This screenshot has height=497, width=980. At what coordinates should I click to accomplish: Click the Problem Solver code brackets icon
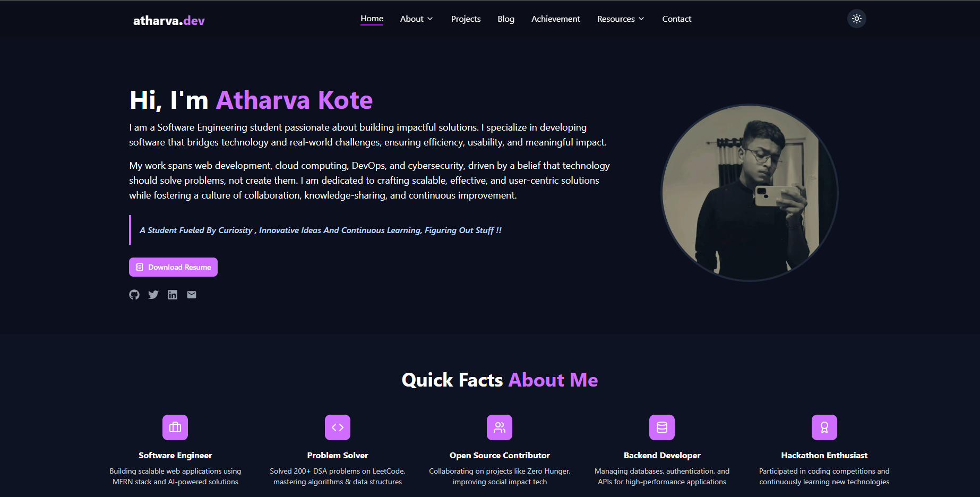pos(338,427)
